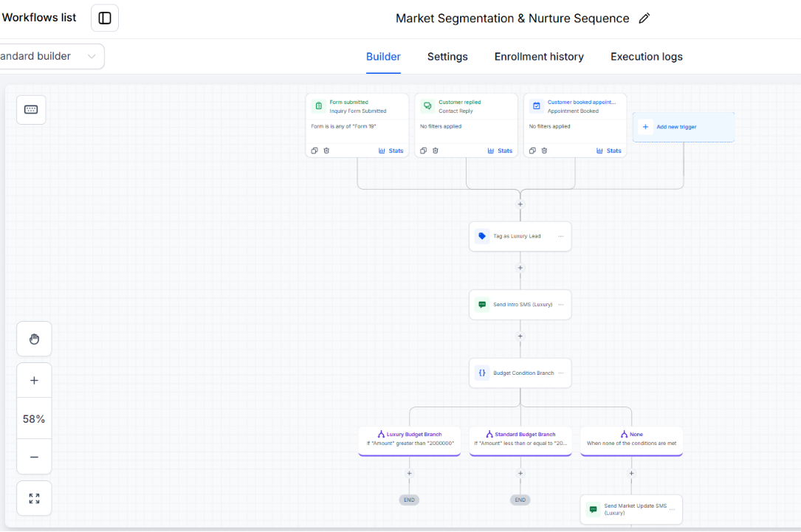The height and width of the screenshot is (532, 801).
Task: Select the None branch node
Action: click(631, 440)
